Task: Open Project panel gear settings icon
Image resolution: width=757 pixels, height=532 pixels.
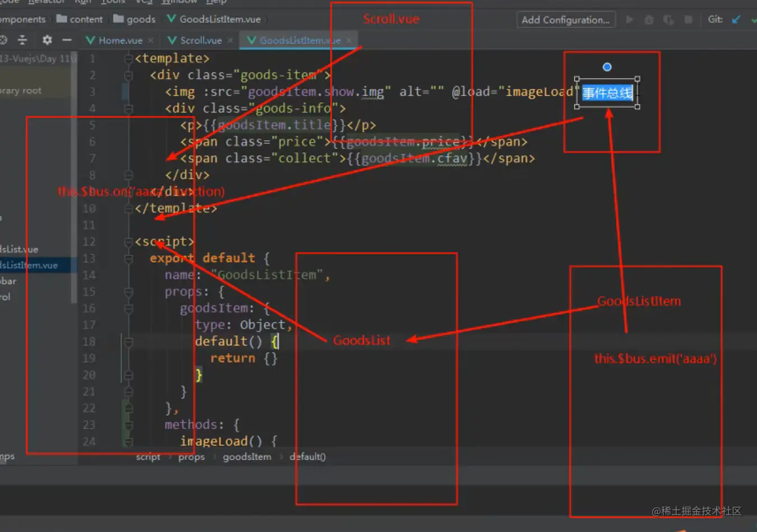Action: (47, 40)
